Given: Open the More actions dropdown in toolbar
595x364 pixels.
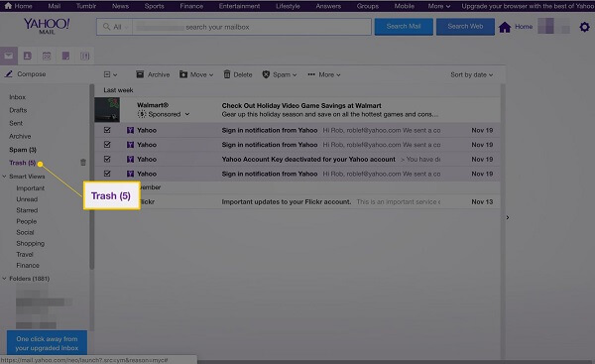Looking at the screenshot, I should coord(324,74).
